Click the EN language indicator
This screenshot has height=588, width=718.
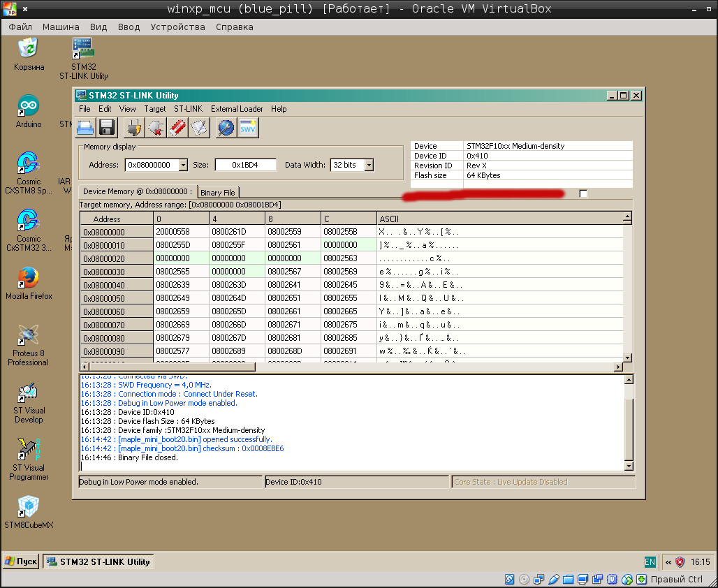pyautogui.click(x=650, y=562)
